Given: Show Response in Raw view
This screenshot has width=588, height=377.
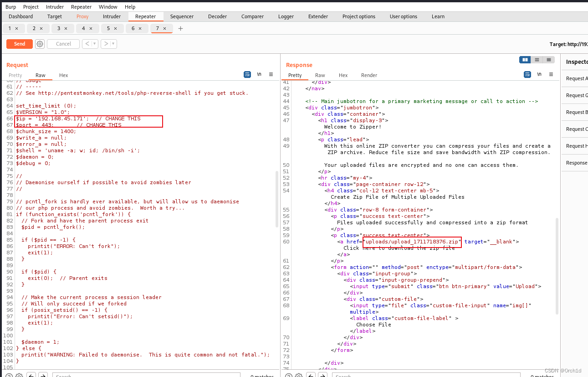Looking at the screenshot, I should 320,75.
